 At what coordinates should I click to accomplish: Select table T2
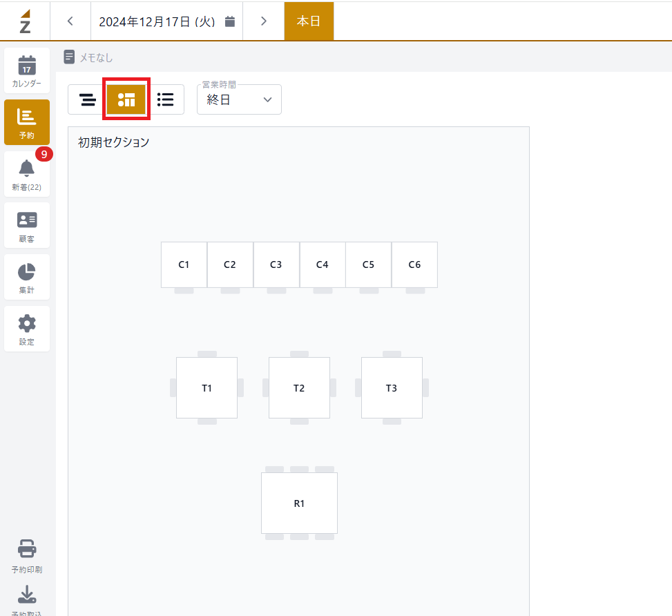(x=299, y=388)
